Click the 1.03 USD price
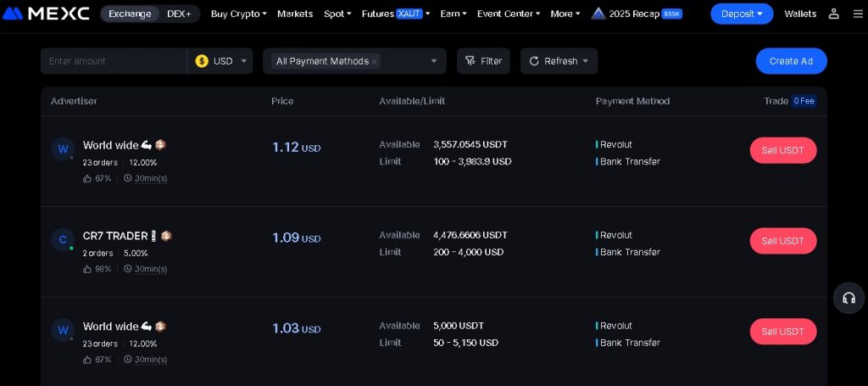The image size is (868, 386). tap(296, 328)
